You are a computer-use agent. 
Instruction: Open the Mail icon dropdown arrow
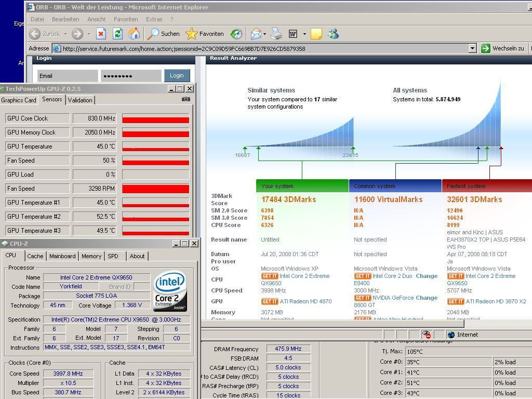click(264, 34)
